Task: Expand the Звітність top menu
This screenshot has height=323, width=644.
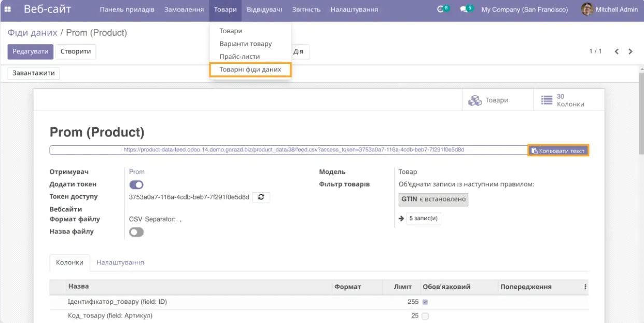Action: pos(306,9)
